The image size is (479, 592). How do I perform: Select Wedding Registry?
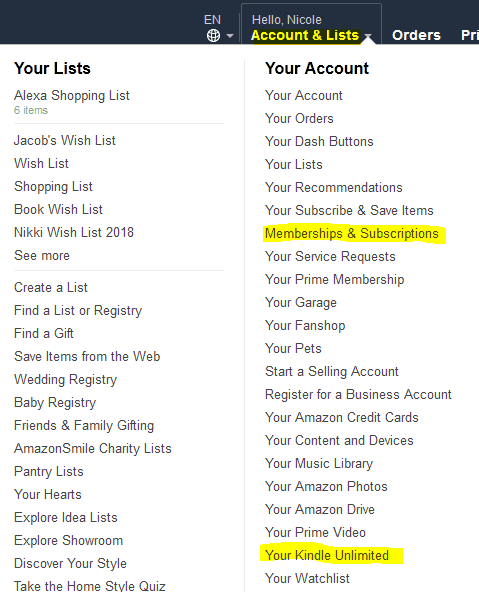coord(66,380)
